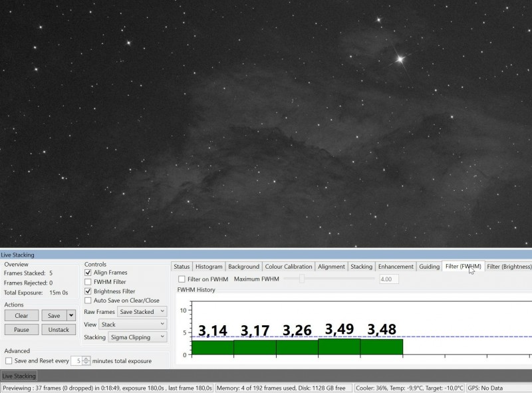Click the FWHM history bar labeled 3,17
This screenshot has width=532, height=393.
pyautogui.click(x=255, y=348)
